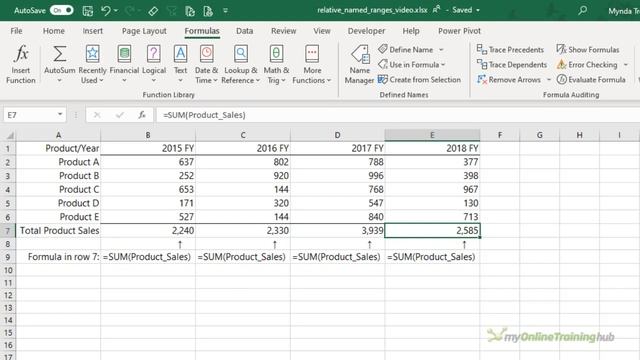The image size is (640, 360).
Task: Select column E header
Action: (432, 135)
